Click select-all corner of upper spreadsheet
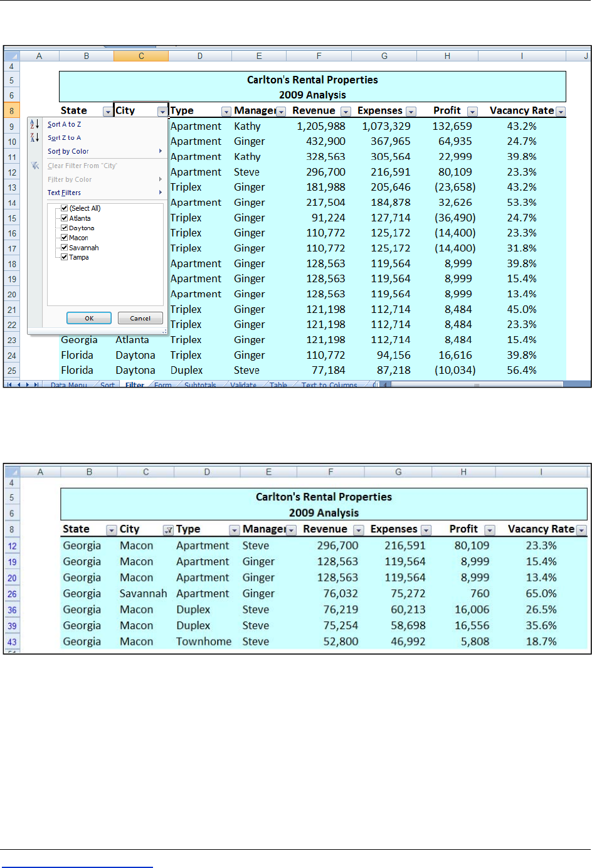 (x=12, y=56)
